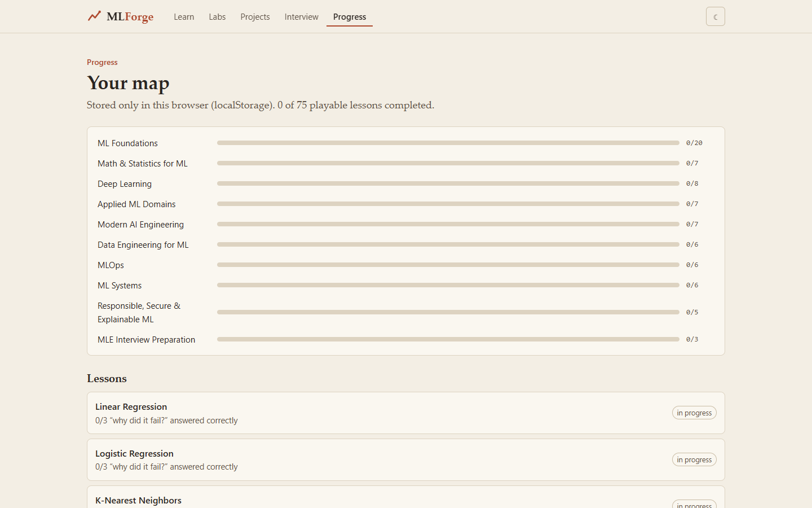Select the ML Foundations track label

tap(127, 143)
